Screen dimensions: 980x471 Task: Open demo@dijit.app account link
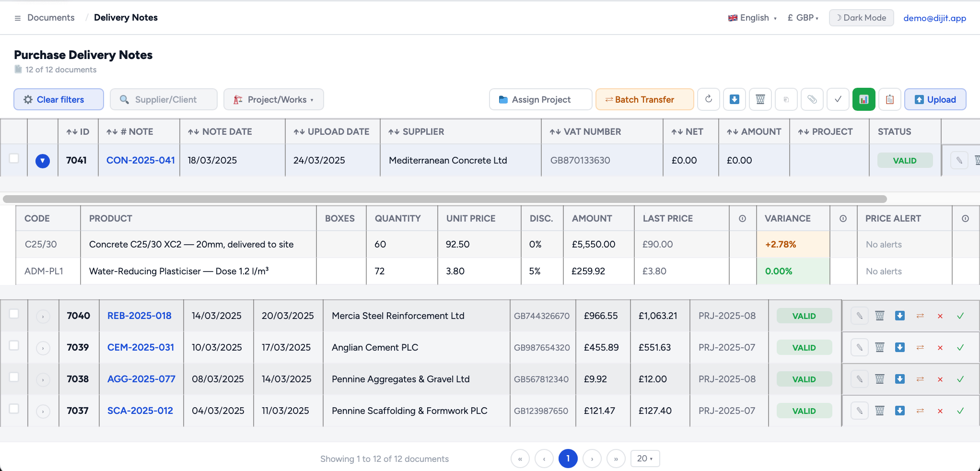tap(934, 18)
